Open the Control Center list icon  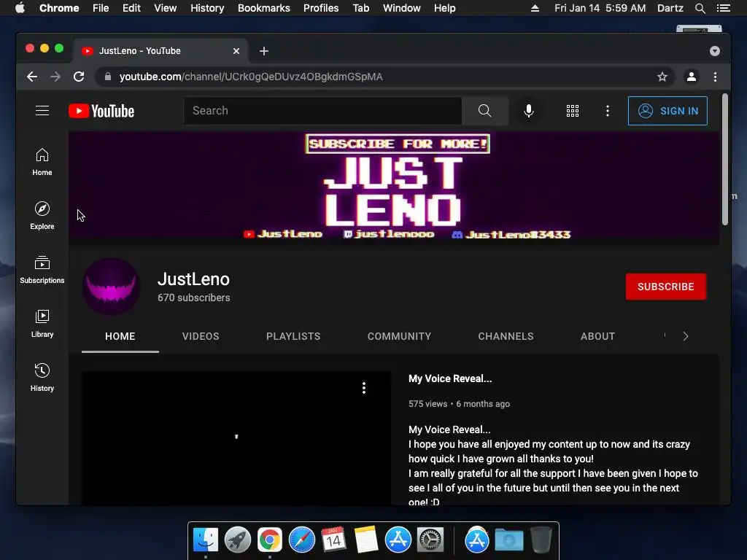point(723,8)
